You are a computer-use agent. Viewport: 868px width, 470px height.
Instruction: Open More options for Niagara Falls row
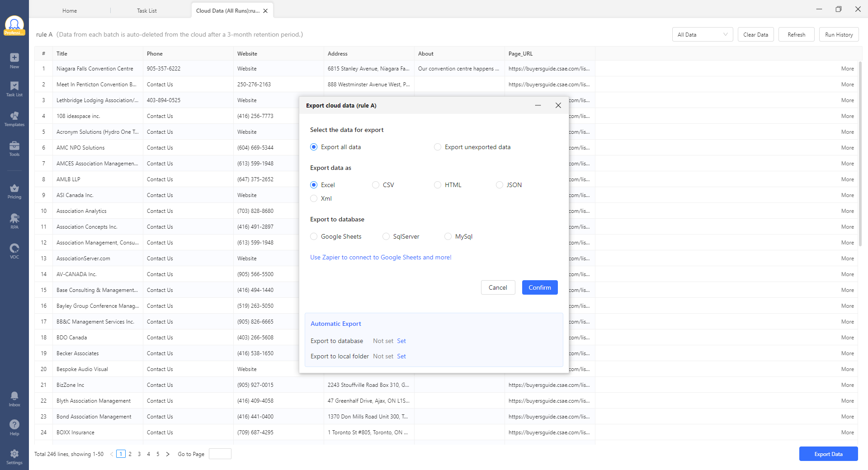[x=847, y=69]
